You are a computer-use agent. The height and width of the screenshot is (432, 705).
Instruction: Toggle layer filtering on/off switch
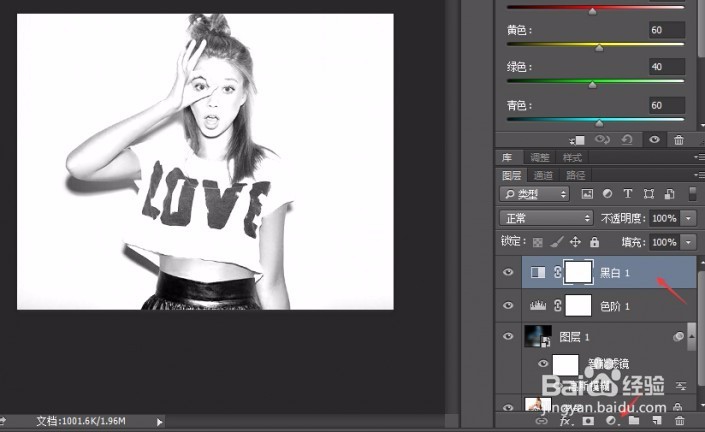[x=692, y=194]
